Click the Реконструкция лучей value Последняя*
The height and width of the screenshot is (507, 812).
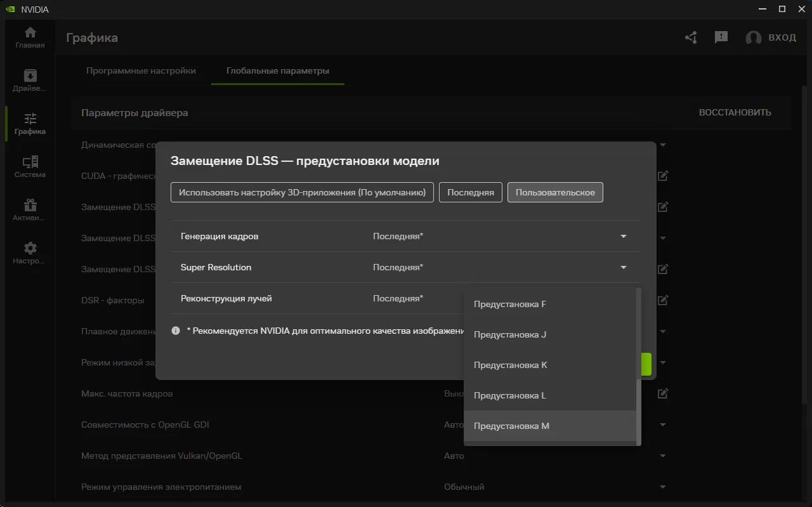point(398,298)
